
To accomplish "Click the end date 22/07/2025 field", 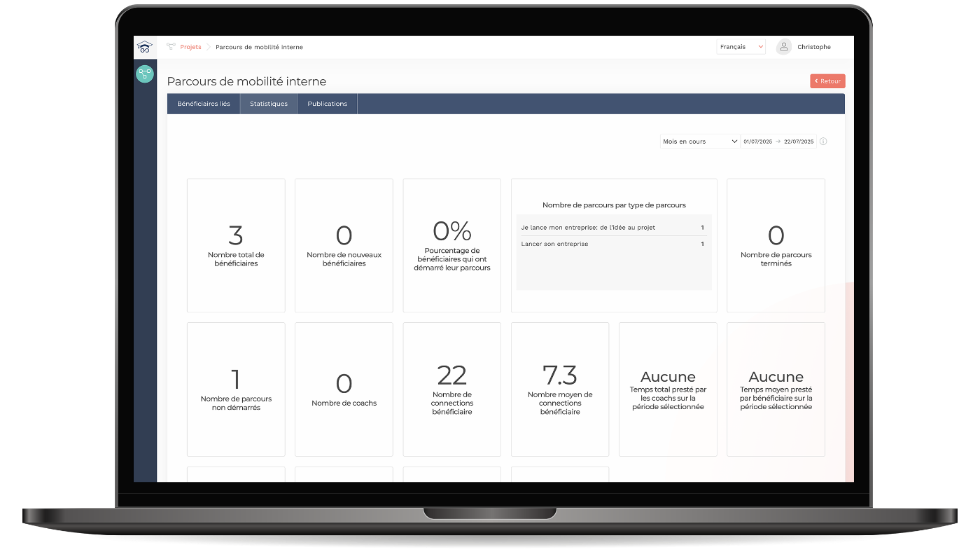I will (x=799, y=142).
